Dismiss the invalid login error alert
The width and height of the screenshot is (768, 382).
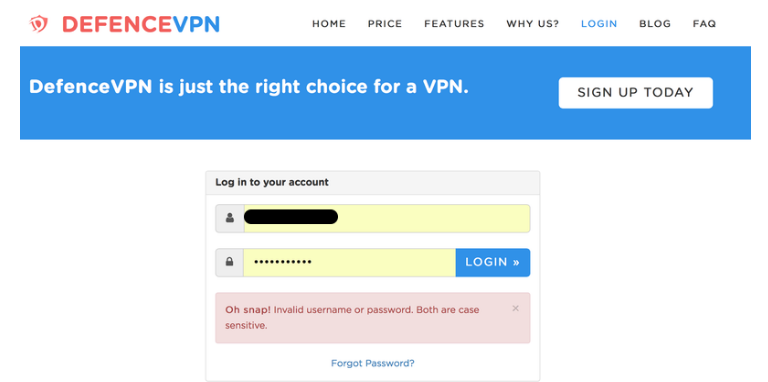pyautogui.click(x=515, y=308)
